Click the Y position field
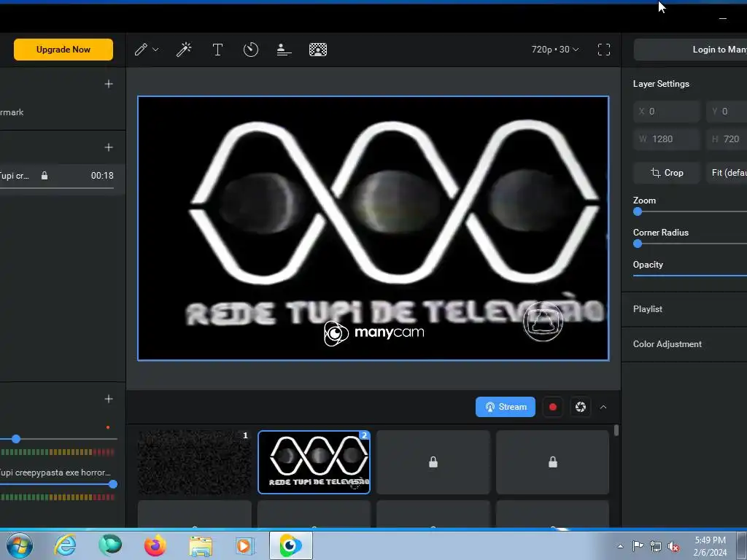This screenshot has width=747, height=560. pos(727,112)
